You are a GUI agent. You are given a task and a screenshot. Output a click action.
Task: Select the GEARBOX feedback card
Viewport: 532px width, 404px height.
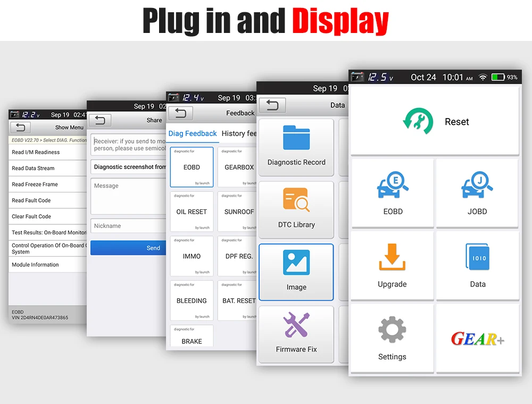[237, 167]
